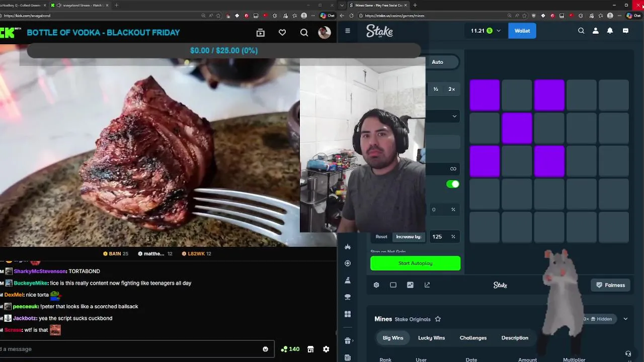This screenshot has height=362, width=644.
Task: Open Kick browse clips icon
Action: [x=260, y=33]
